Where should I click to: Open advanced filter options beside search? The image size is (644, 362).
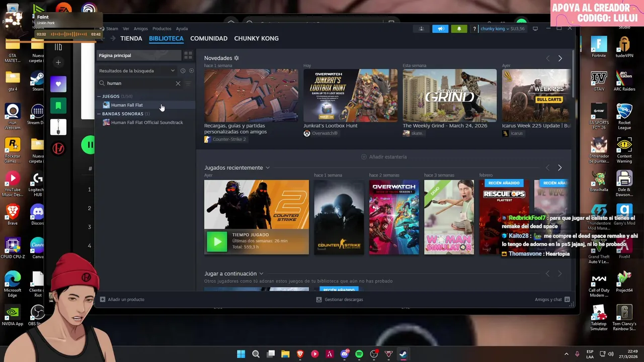click(189, 83)
